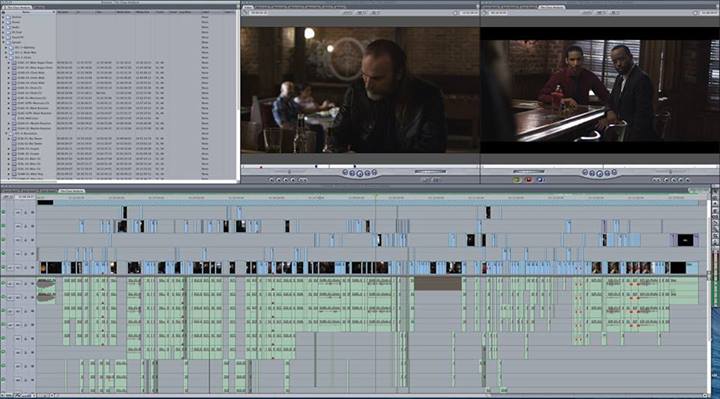The width and height of the screenshot is (720, 399).
Task: Mute the A8 audio track with its audible control
Action: (x=3, y=380)
